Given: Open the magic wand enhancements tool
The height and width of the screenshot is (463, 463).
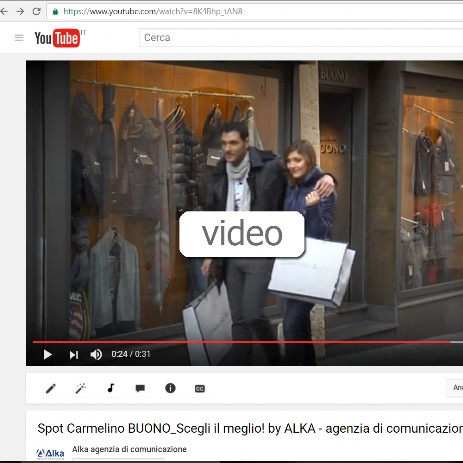Looking at the screenshot, I should click(80, 388).
